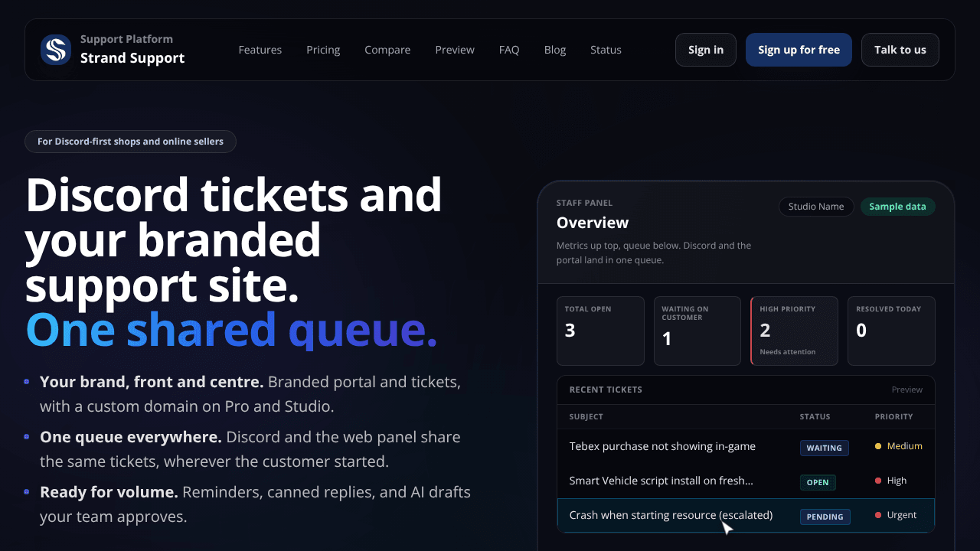Viewport: 980px width, 551px height.
Task: Click the OPEN status badge
Action: 818,482
